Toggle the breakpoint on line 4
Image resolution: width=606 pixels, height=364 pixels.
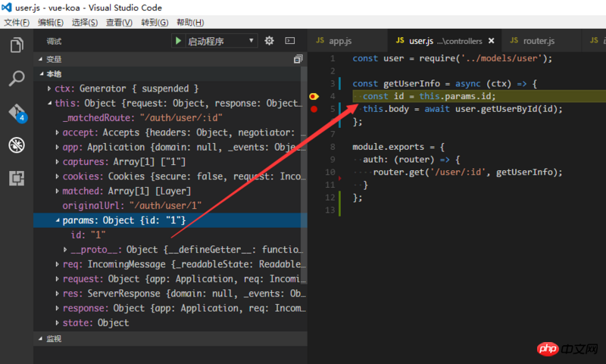point(314,96)
